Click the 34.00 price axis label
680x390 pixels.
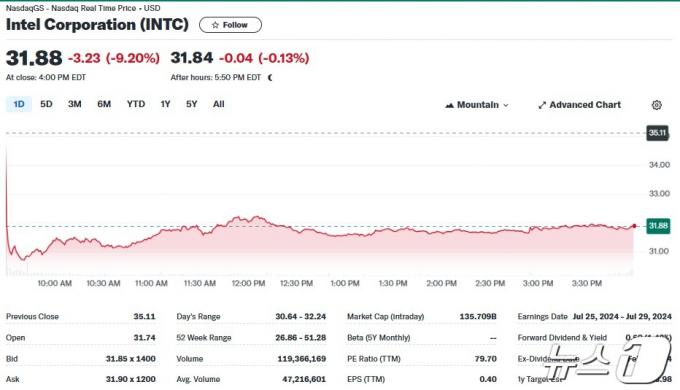[659, 165]
